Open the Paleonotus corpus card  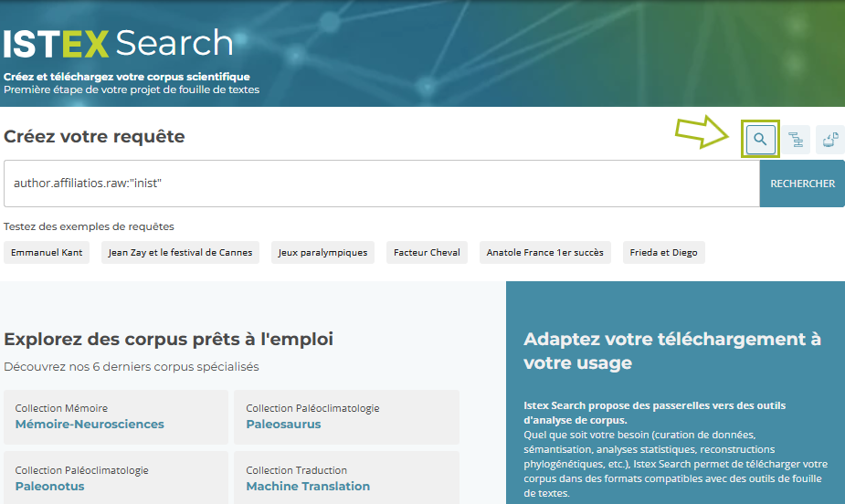coord(49,486)
